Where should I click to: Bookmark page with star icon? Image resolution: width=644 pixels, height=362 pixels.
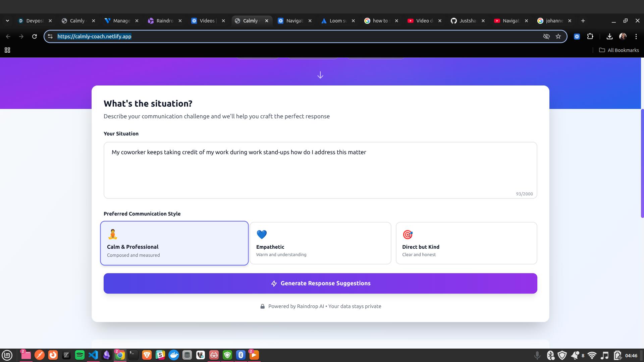558,37
